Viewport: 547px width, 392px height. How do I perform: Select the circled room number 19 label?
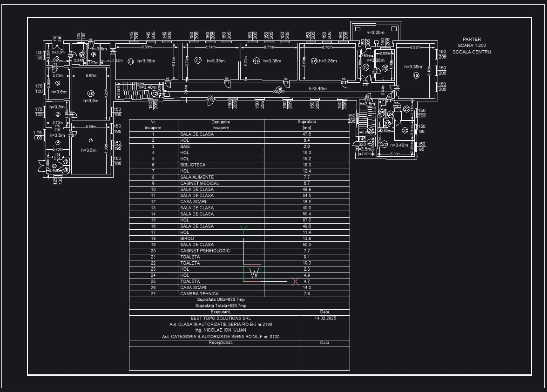coord(416,75)
